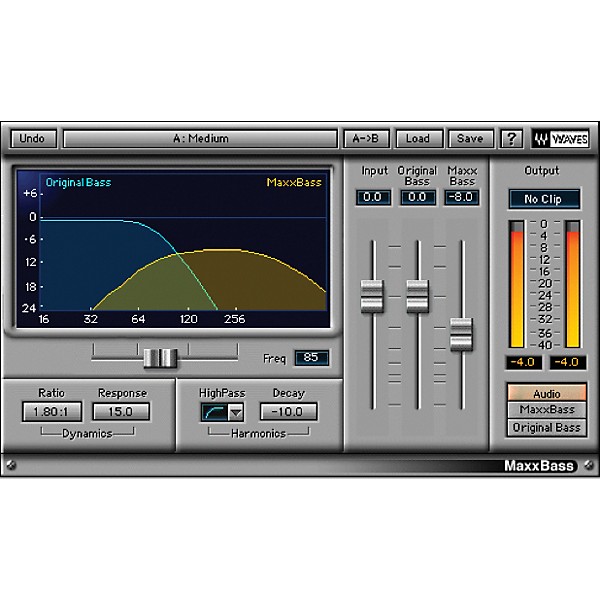Click the frequency slider handle

pos(161,359)
